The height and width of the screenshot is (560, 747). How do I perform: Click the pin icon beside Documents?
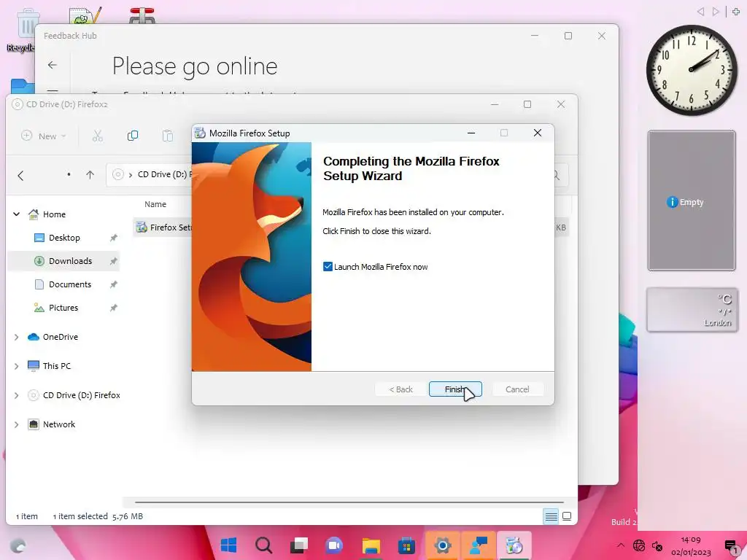[113, 284]
